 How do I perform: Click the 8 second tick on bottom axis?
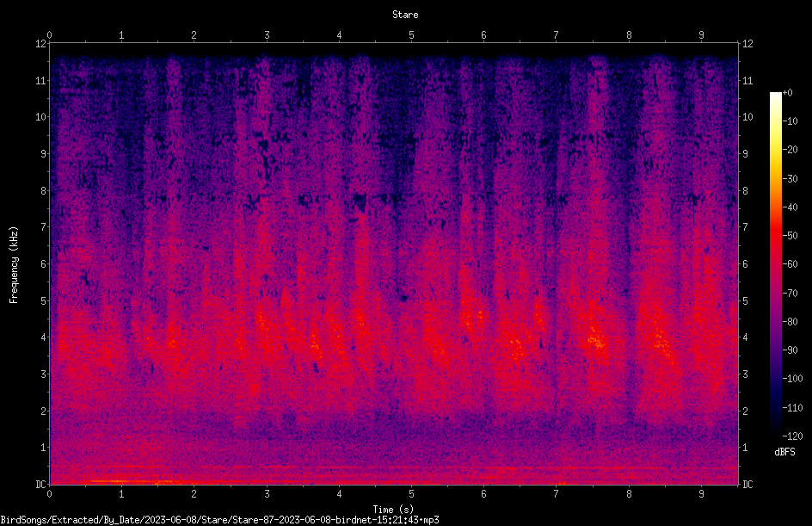629,494
